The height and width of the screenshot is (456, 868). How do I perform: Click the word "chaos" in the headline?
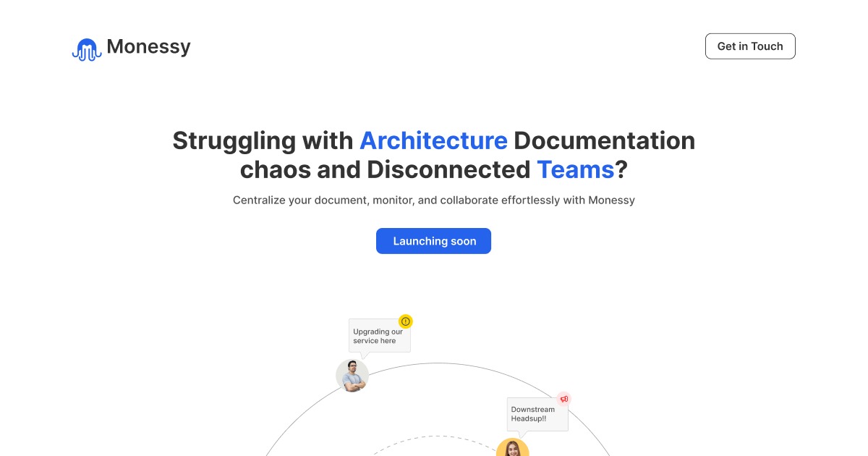tap(299, 169)
